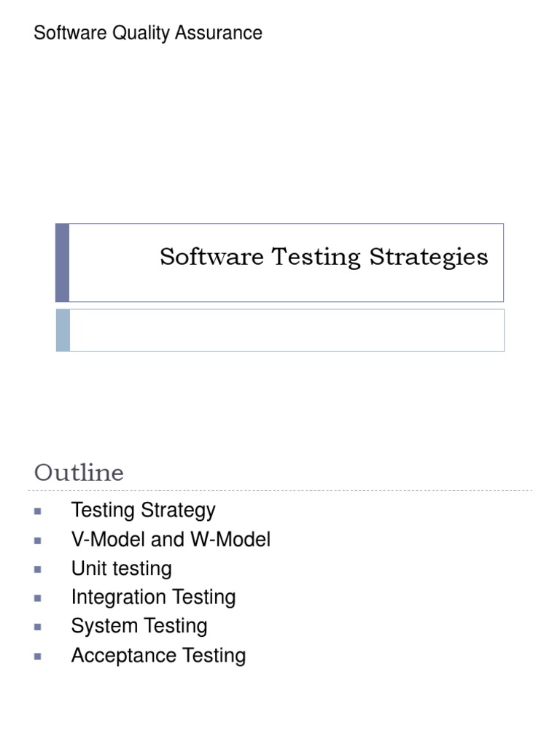The height and width of the screenshot is (747, 560).
Task: Select the Unit testing outline entry text
Action: 121,568
